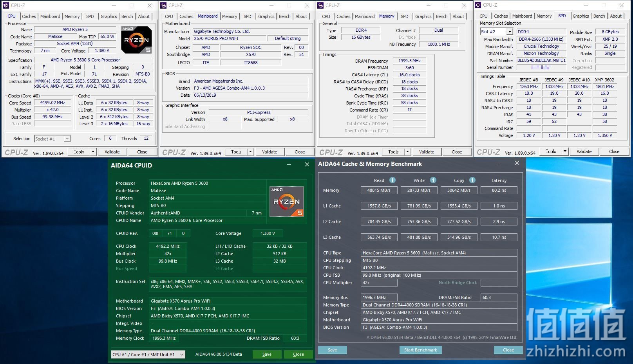633x364 pixels.
Task: Click the DRAM:FSB Ratio value in AIDA64 benchmark
Action: click(x=499, y=297)
